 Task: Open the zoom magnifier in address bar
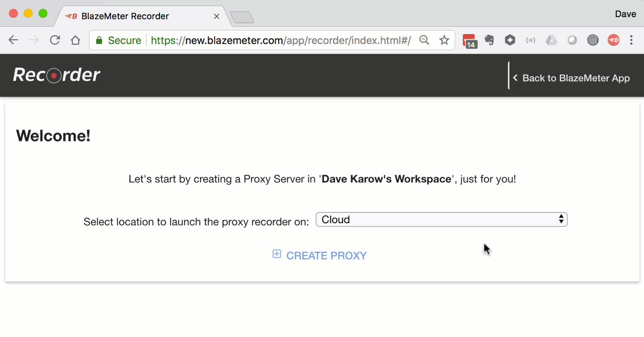(424, 40)
